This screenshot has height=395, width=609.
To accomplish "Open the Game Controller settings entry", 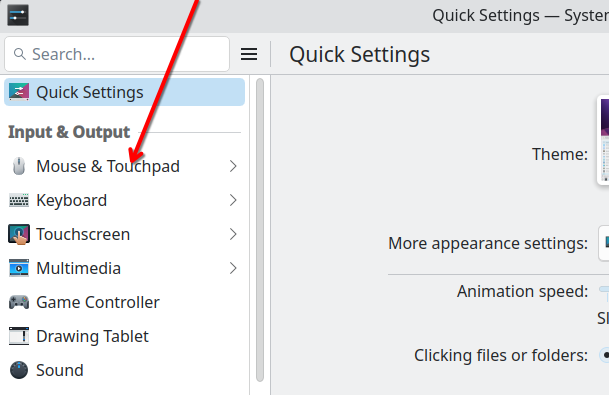I will pyautogui.click(x=124, y=302).
